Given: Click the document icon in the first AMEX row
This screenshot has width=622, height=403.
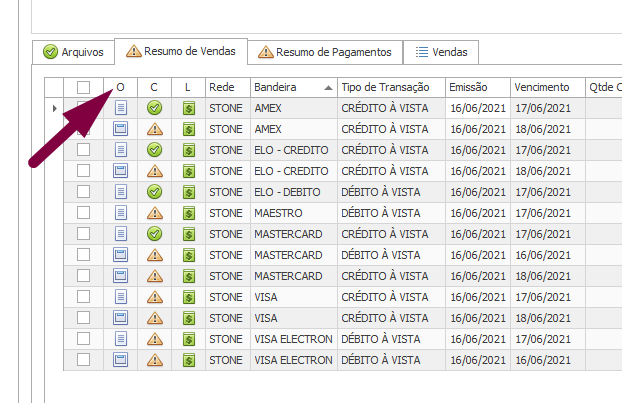Looking at the screenshot, I should point(120,108).
